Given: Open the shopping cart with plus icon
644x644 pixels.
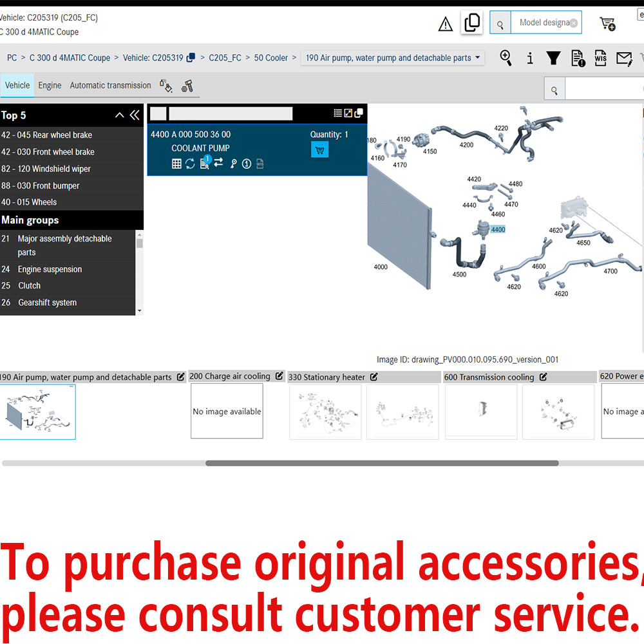Looking at the screenshot, I should [x=607, y=24].
